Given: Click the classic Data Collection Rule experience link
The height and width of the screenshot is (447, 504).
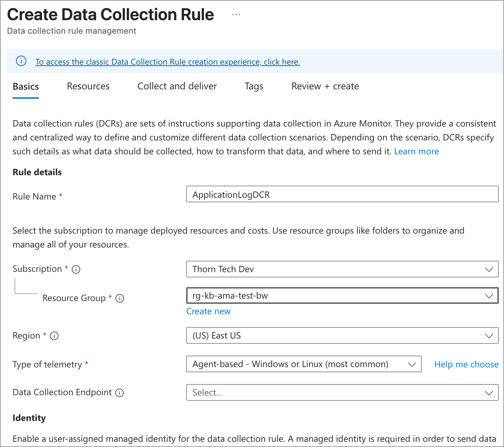Looking at the screenshot, I should tap(168, 62).
